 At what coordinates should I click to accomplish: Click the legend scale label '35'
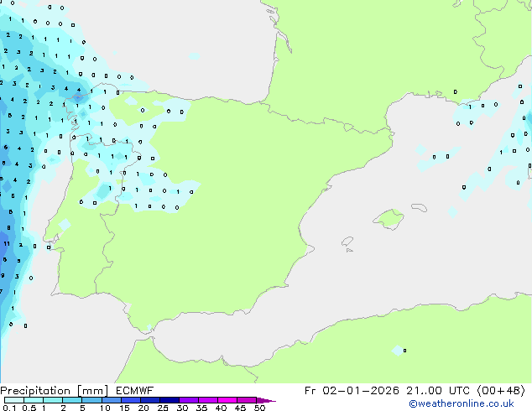pyautogui.click(x=201, y=408)
